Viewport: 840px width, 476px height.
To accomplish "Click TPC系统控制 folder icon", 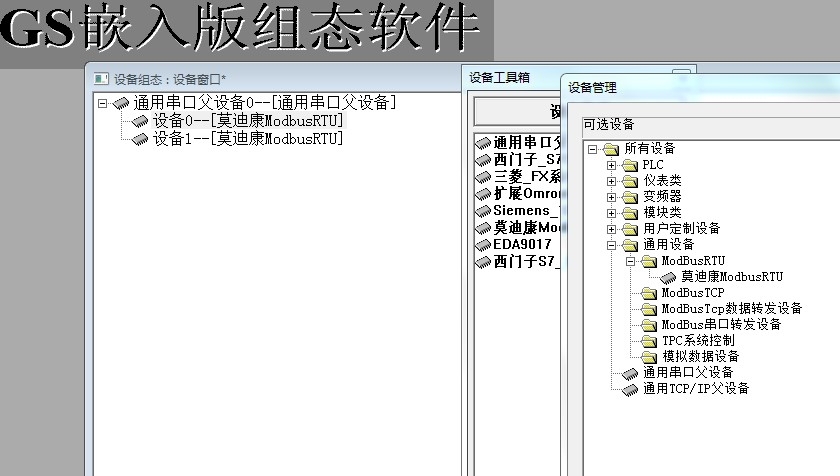I will coord(649,342).
